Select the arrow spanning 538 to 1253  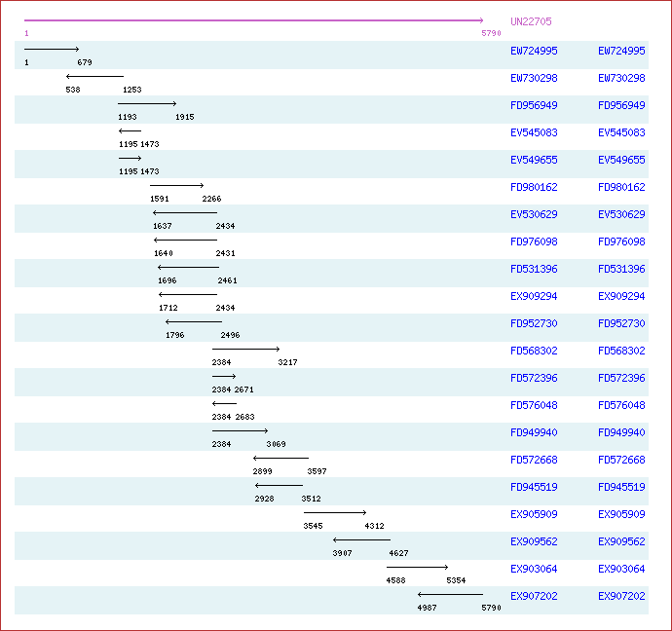(x=94, y=76)
